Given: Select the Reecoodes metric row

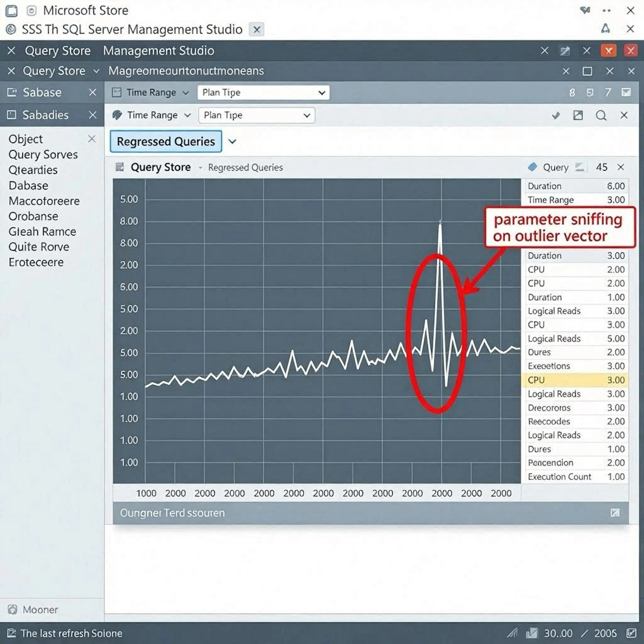Looking at the screenshot, I should point(575,421).
